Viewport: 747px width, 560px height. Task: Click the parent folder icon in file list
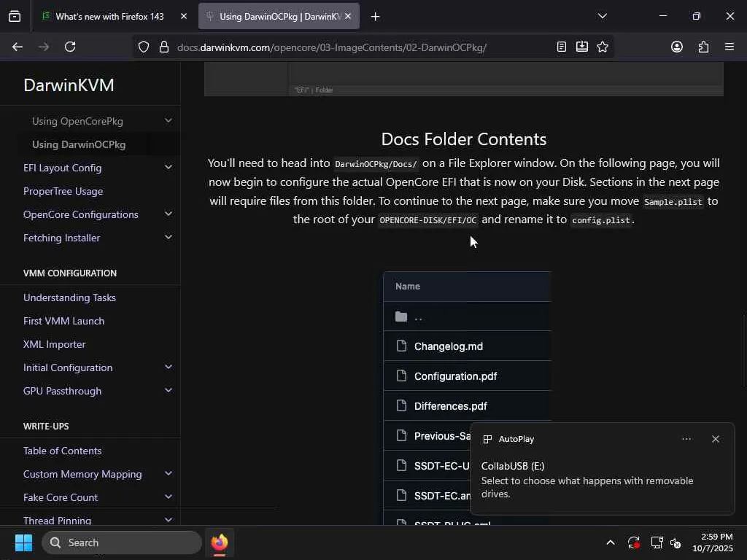coord(401,316)
